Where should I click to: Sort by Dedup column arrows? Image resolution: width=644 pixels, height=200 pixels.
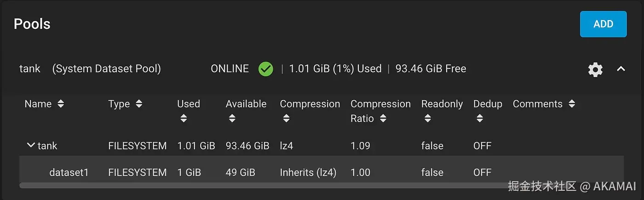480,119
